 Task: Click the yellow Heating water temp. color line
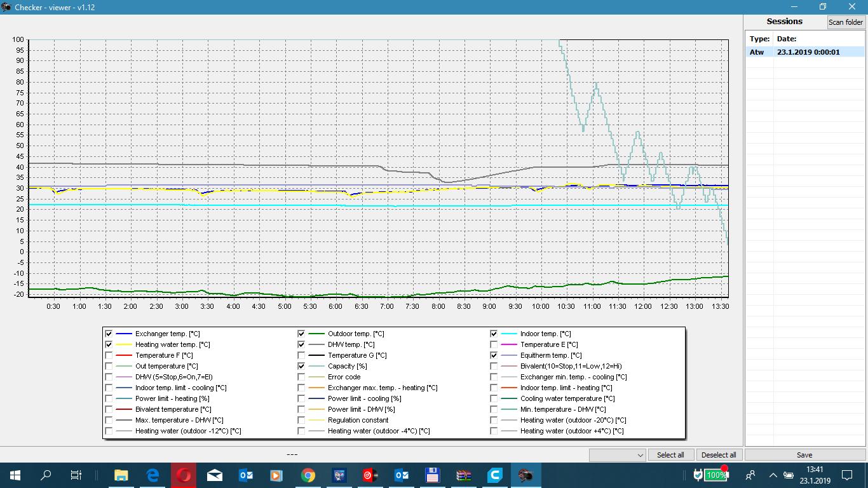tap(124, 344)
